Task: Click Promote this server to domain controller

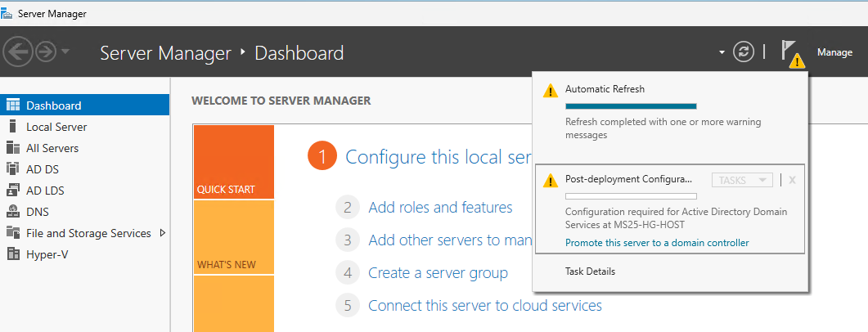Action: 657,243
